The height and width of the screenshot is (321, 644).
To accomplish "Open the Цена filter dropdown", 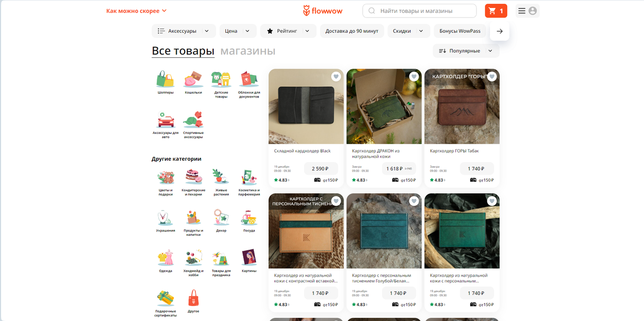I will pos(237,31).
